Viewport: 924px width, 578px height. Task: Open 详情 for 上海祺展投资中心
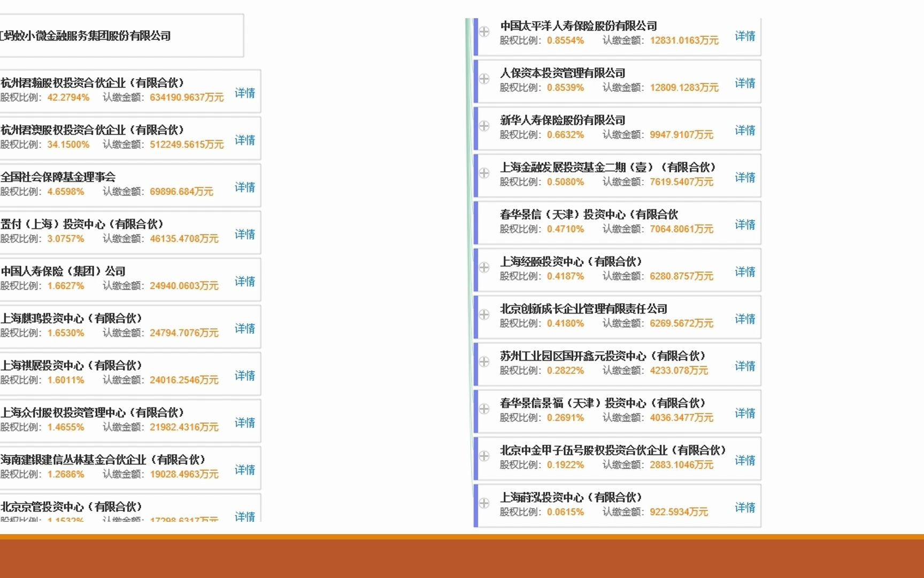click(245, 376)
